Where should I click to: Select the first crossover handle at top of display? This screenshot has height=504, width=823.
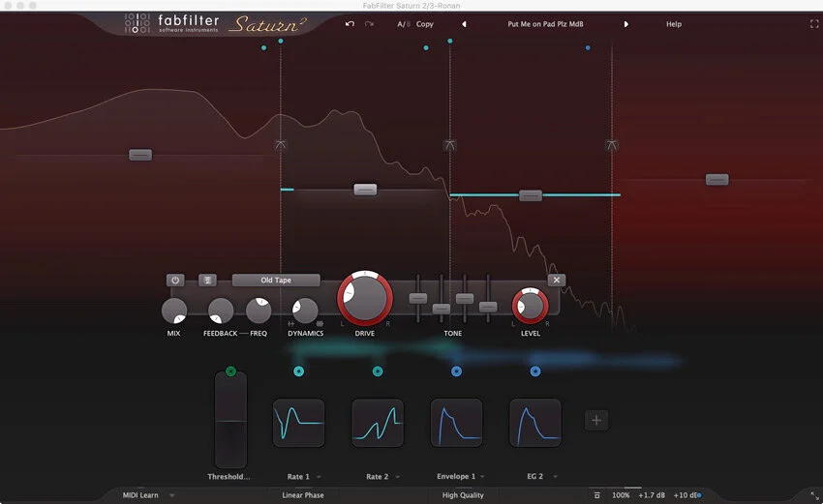280,145
